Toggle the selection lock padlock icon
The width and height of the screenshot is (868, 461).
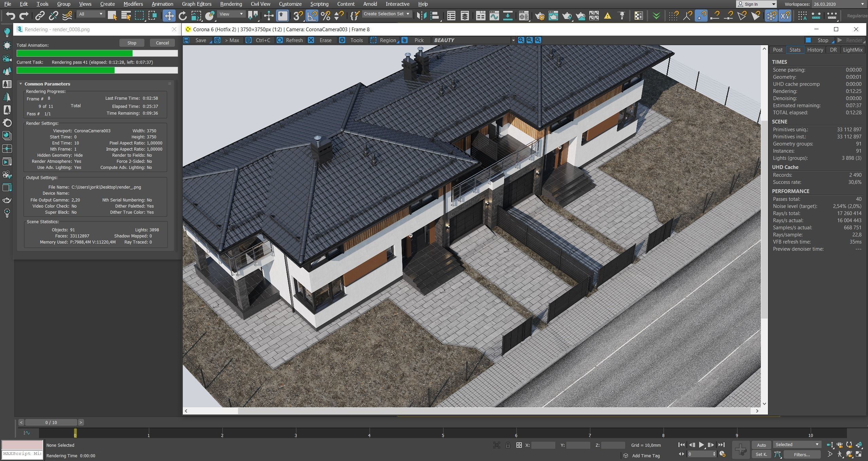(x=508, y=445)
